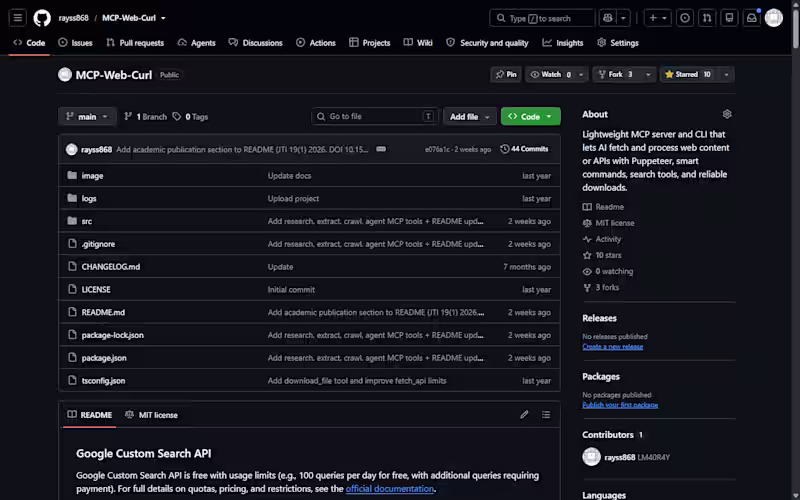Unstar the repository via Starred button

pyautogui.click(x=688, y=74)
